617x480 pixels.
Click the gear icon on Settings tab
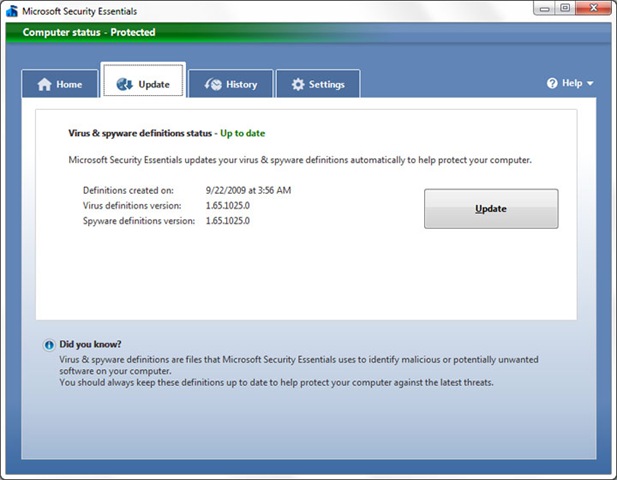(298, 84)
